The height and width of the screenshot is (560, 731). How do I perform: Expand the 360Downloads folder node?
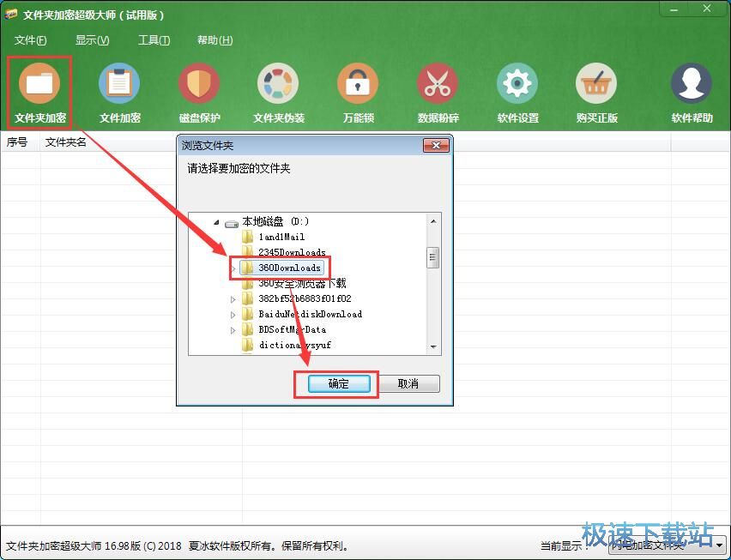233,268
